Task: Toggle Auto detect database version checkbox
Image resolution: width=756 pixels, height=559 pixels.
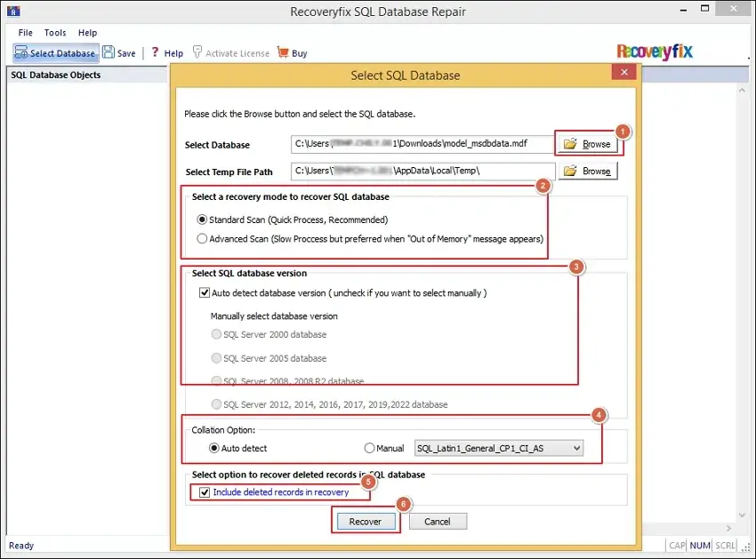Action: [x=205, y=293]
